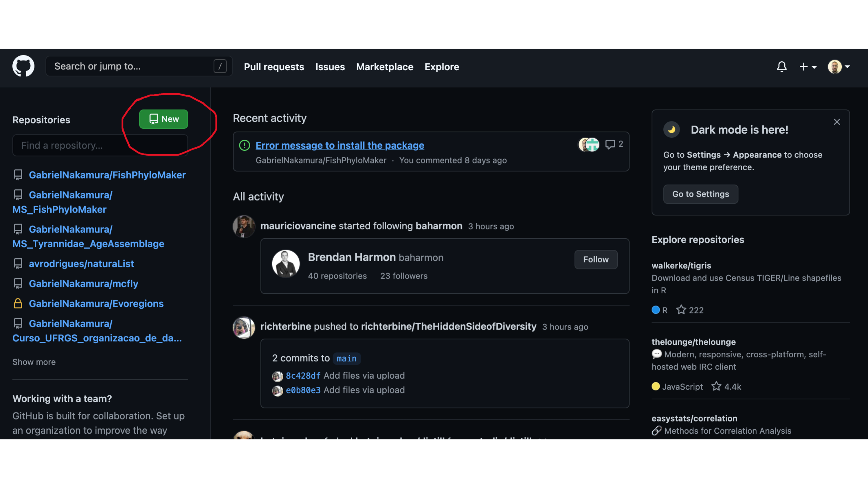Open richterbine's avatar in the feed
Screen dimensions: 868x488
click(244, 327)
